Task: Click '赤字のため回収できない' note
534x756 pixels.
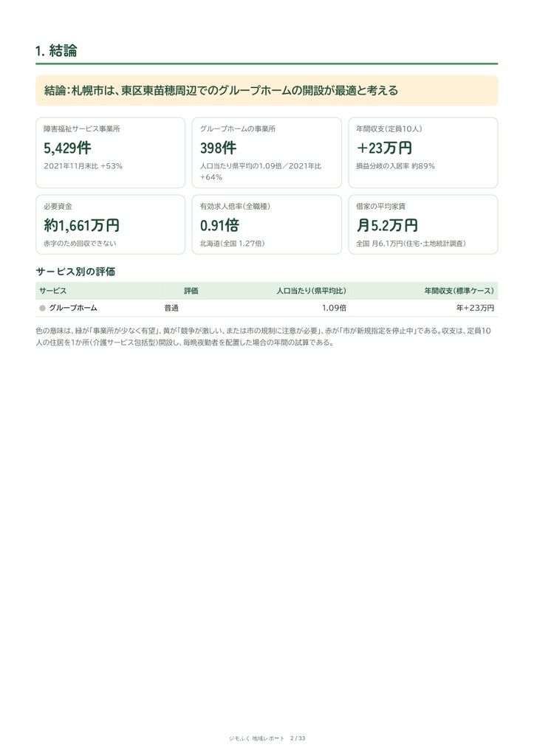Action: [x=80, y=244]
